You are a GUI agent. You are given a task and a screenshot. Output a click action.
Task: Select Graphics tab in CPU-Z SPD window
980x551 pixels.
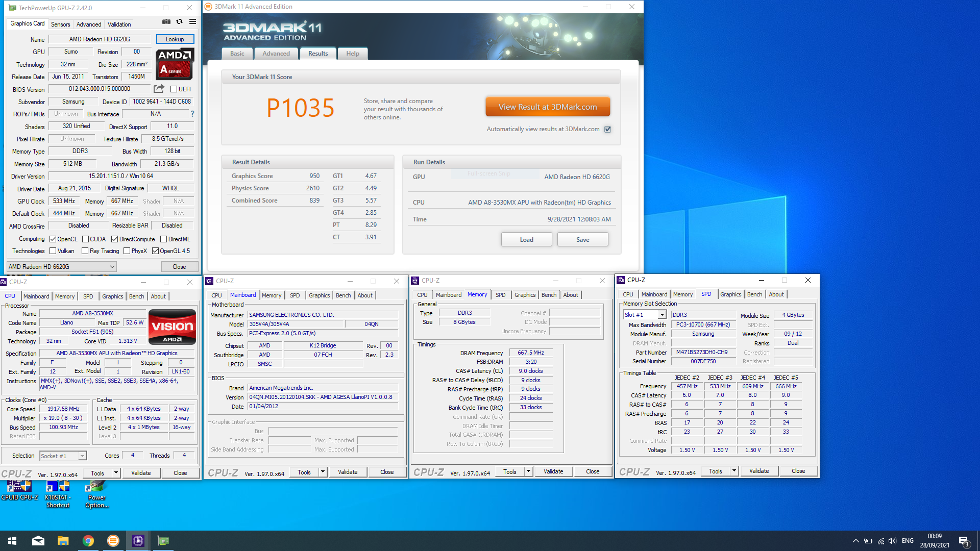pos(730,294)
